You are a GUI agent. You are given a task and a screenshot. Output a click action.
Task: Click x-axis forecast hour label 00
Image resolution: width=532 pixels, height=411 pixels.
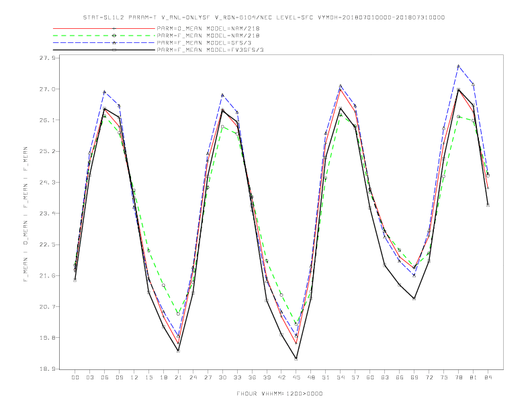(x=75, y=377)
